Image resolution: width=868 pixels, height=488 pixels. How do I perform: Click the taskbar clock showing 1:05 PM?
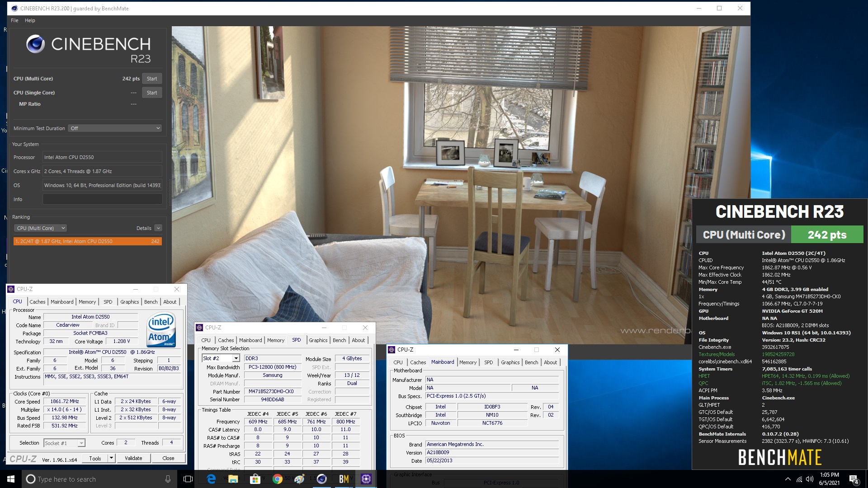pos(829,479)
